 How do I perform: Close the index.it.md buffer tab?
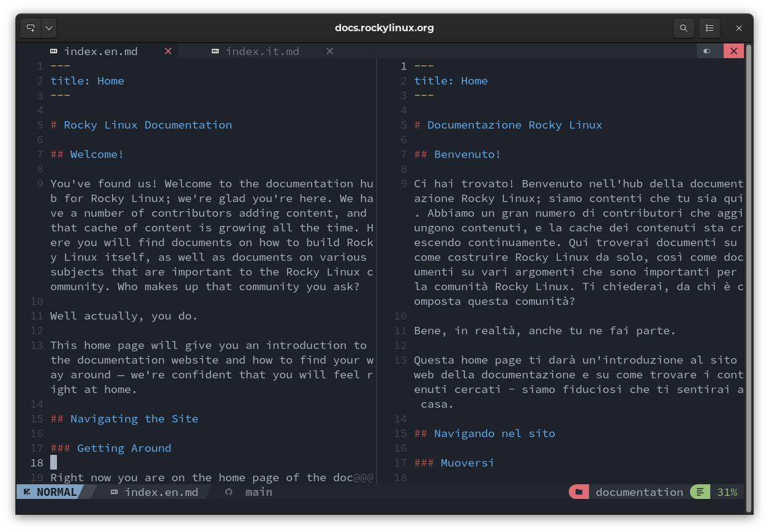click(329, 51)
